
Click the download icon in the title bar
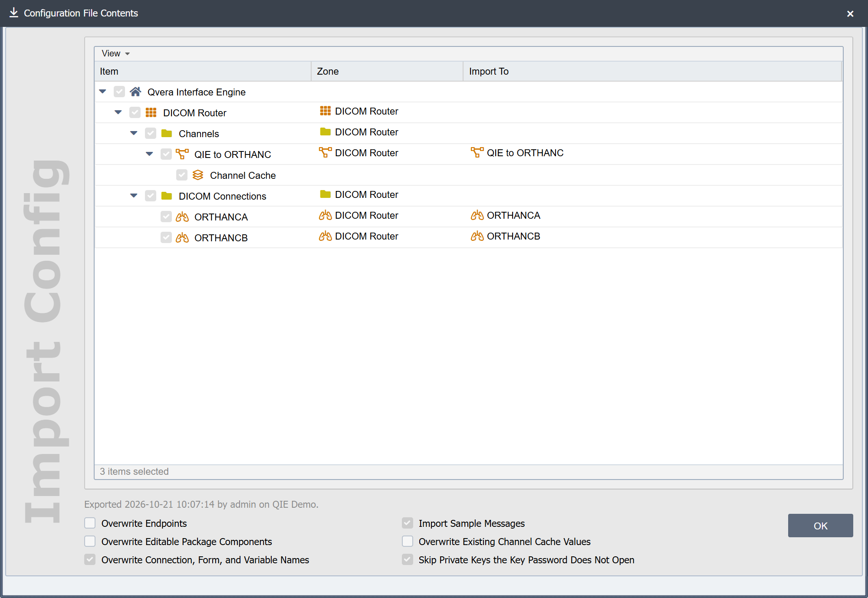pyautogui.click(x=14, y=13)
